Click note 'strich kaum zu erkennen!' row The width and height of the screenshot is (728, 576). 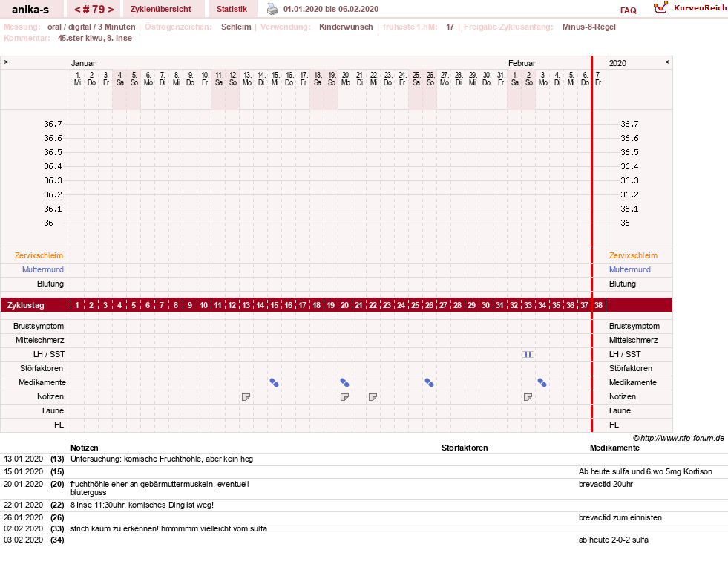click(364, 528)
